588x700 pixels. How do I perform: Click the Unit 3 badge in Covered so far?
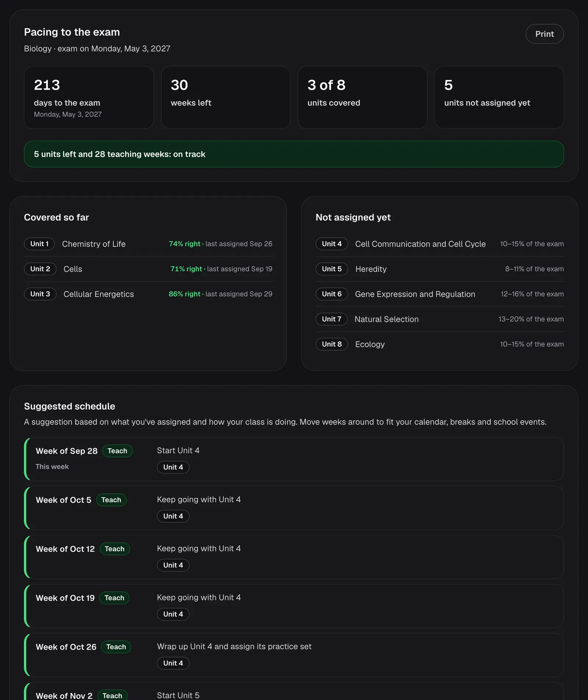(40, 294)
